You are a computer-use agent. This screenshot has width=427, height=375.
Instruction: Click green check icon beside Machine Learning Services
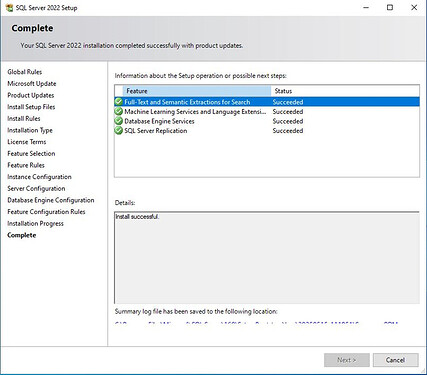[x=119, y=111]
